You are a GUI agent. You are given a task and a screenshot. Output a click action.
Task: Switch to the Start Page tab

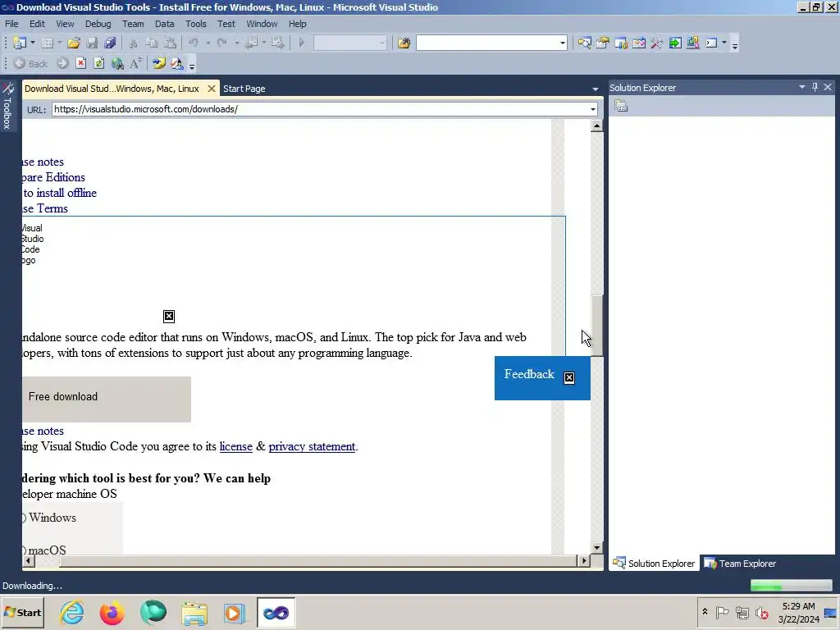pyautogui.click(x=244, y=89)
